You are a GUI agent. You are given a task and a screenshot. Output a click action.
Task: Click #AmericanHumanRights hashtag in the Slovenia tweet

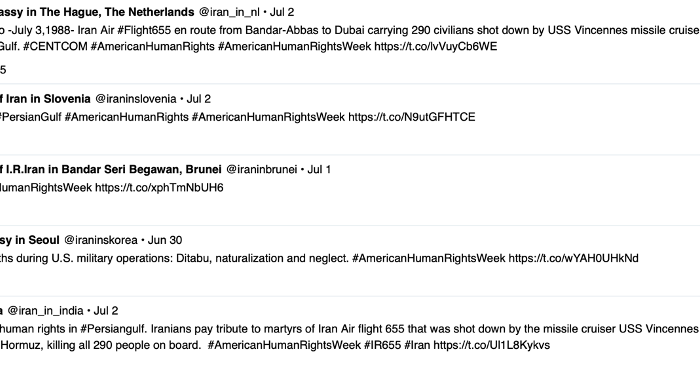click(x=127, y=117)
